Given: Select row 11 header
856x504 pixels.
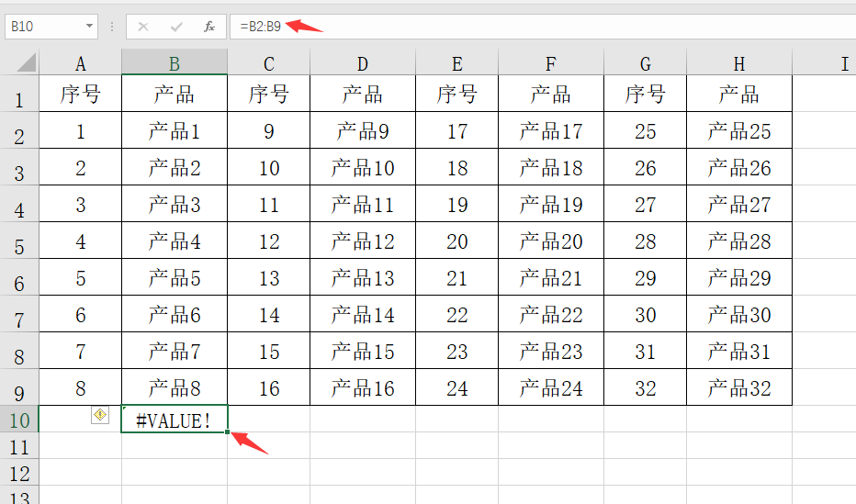Looking at the screenshot, I should (x=19, y=446).
